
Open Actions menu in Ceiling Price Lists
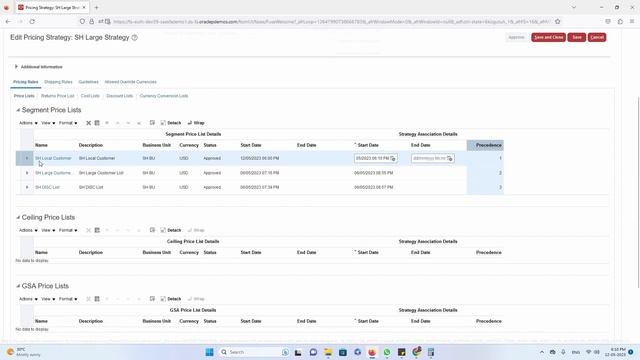28,230
